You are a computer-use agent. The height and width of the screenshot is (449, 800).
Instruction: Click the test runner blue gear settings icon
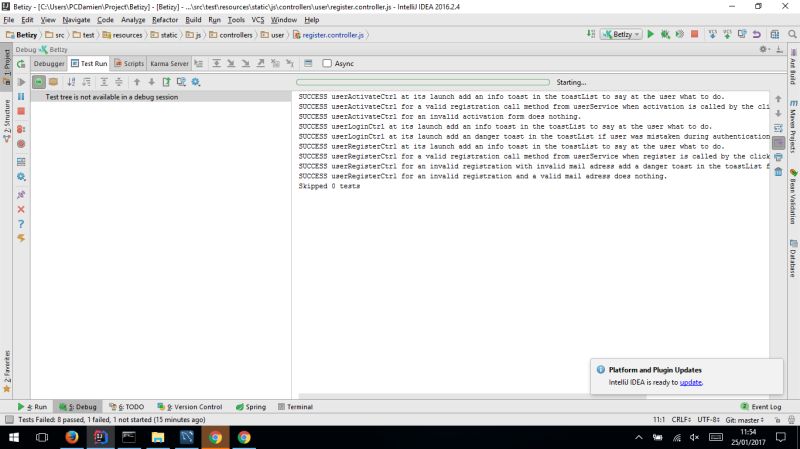point(195,82)
